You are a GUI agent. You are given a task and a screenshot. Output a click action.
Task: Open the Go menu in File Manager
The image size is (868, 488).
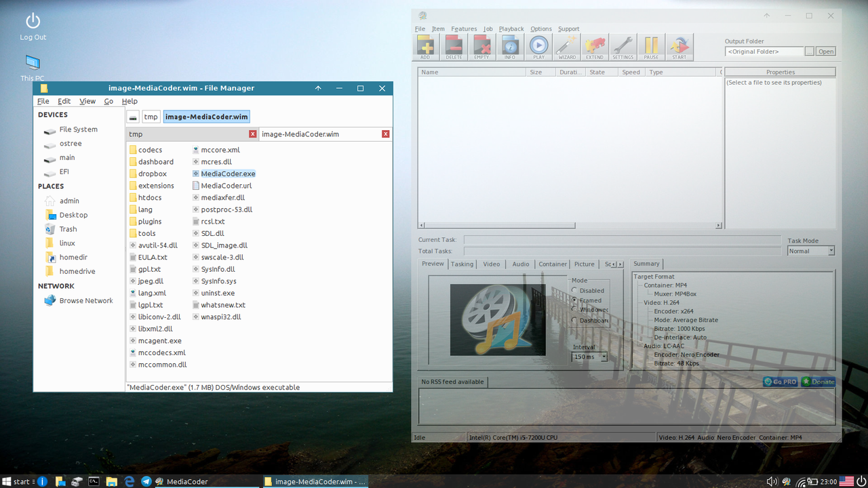tap(108, 101)
